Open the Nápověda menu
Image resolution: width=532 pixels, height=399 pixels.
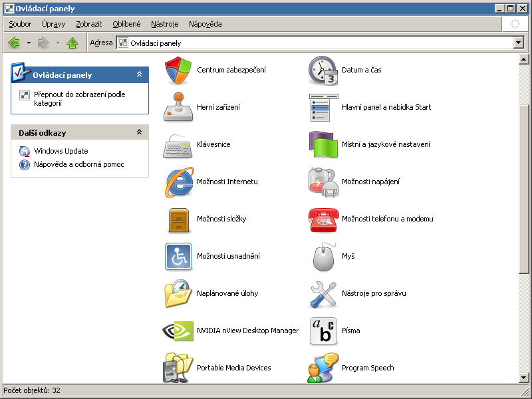coord(205,24)
